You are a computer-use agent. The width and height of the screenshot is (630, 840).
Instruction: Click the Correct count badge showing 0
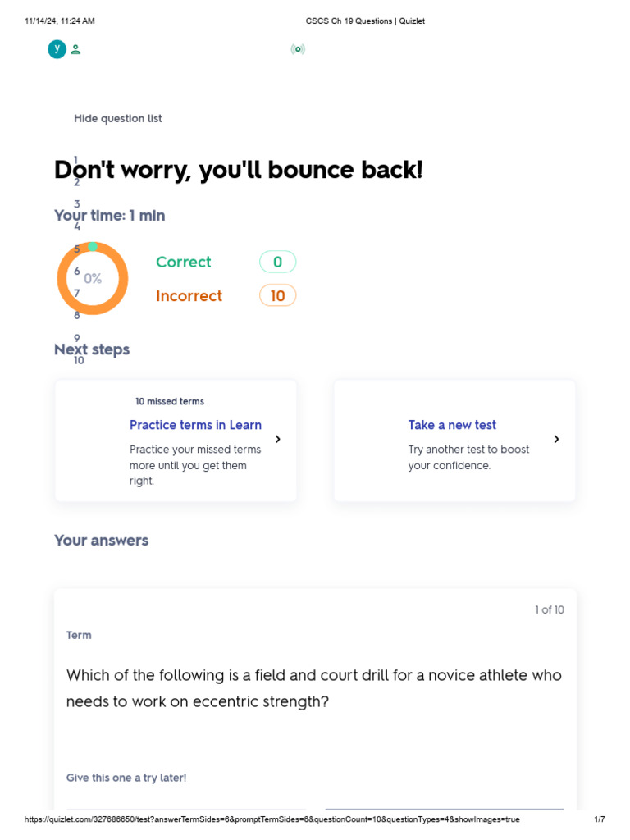(x=277, y=262)
